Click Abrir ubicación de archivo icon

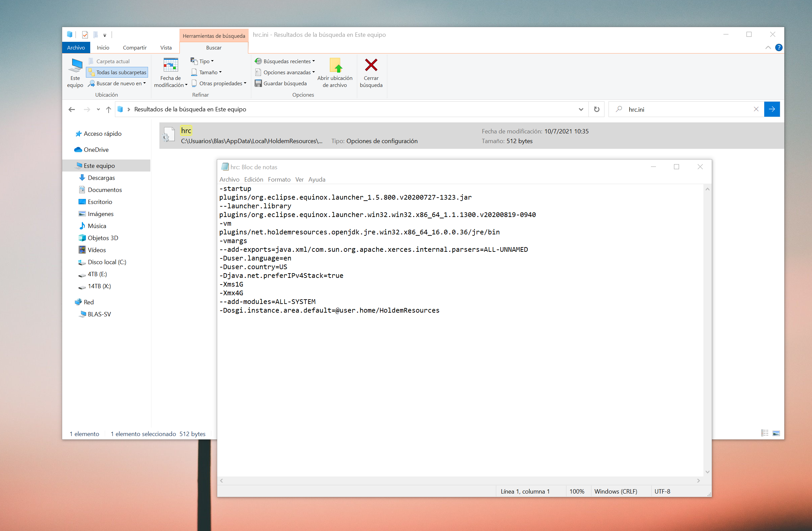tap(335, 66)
